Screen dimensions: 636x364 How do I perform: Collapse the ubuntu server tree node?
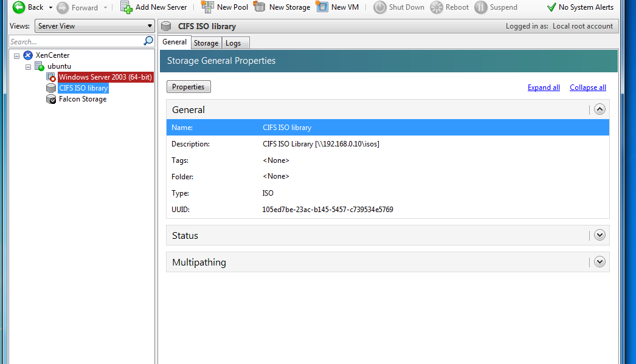pyautogui.click(x=29, y=66)
